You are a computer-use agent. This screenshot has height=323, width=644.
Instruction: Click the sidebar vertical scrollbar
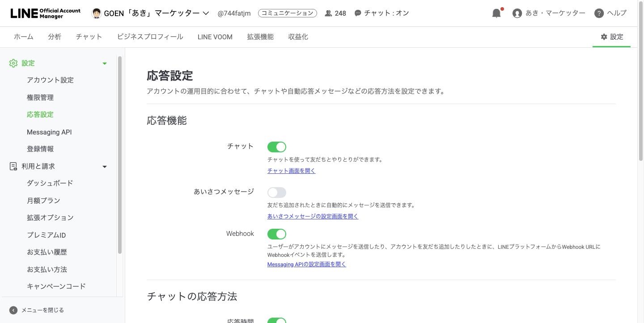(x=119, y=155)
